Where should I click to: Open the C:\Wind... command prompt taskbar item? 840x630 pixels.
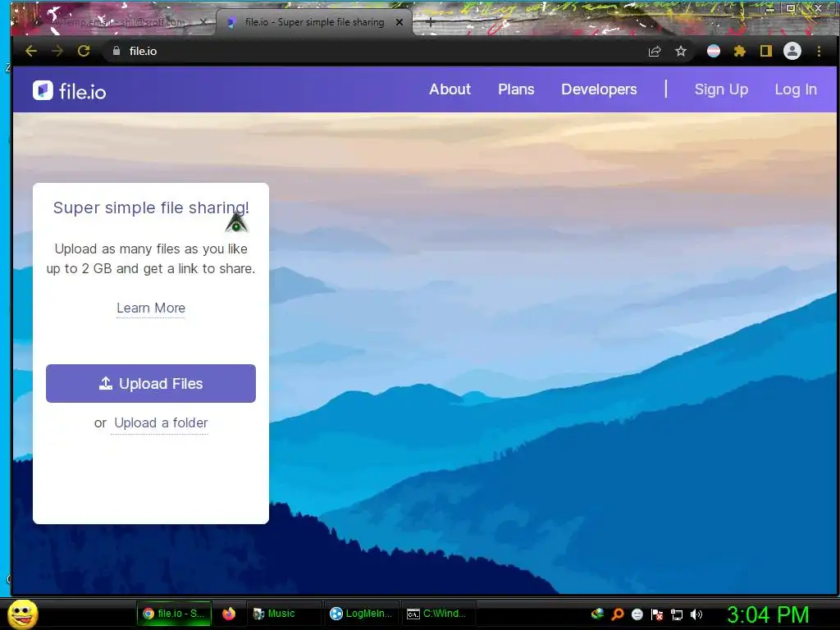439,614
